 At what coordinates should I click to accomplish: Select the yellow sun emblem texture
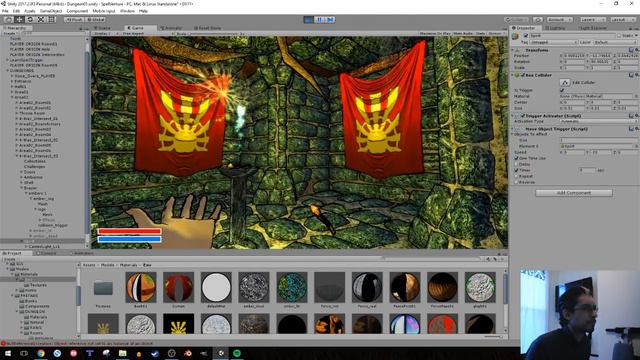pos(178,324)
